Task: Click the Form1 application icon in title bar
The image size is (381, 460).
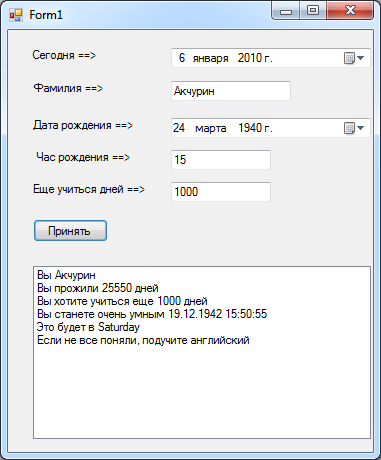Action: point(16,15)
